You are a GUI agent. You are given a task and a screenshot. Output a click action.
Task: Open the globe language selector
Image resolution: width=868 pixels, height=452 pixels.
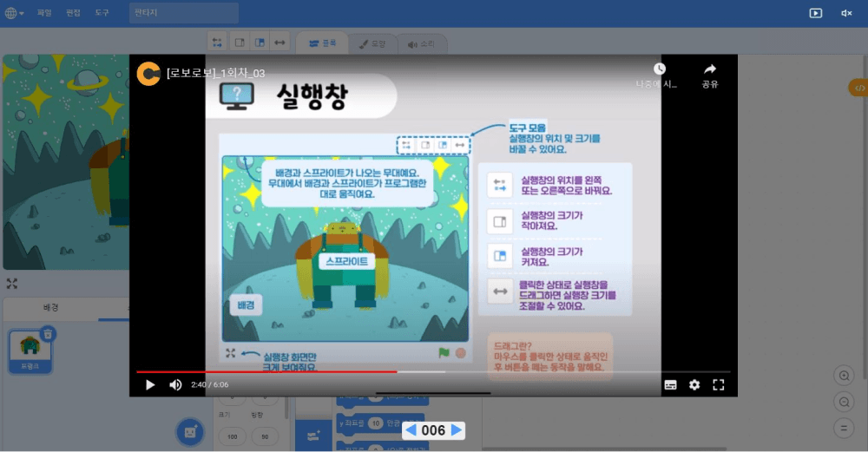click(14, 13)
